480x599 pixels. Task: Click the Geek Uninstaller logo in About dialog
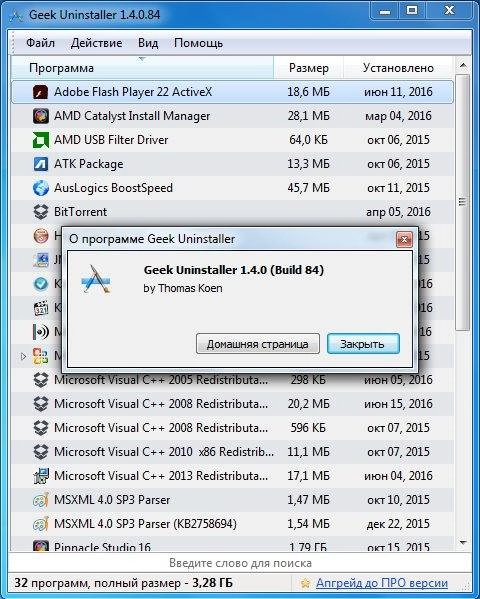[x=96, y=280]
